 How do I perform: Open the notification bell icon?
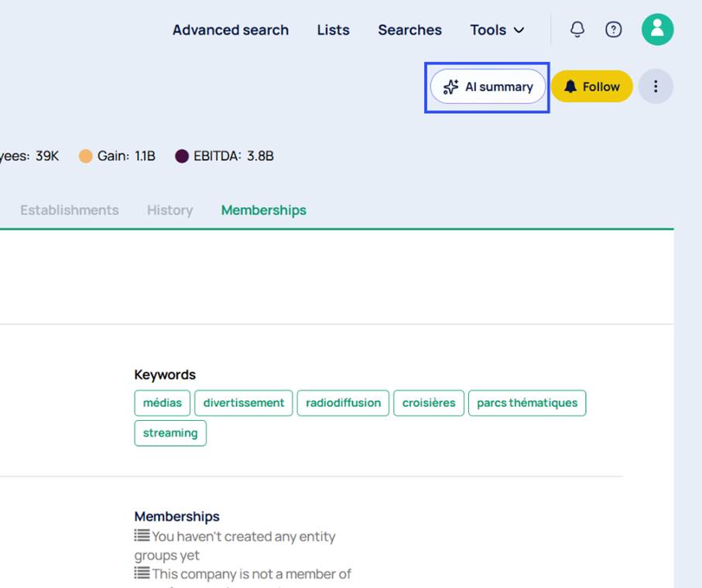(576, 29)
